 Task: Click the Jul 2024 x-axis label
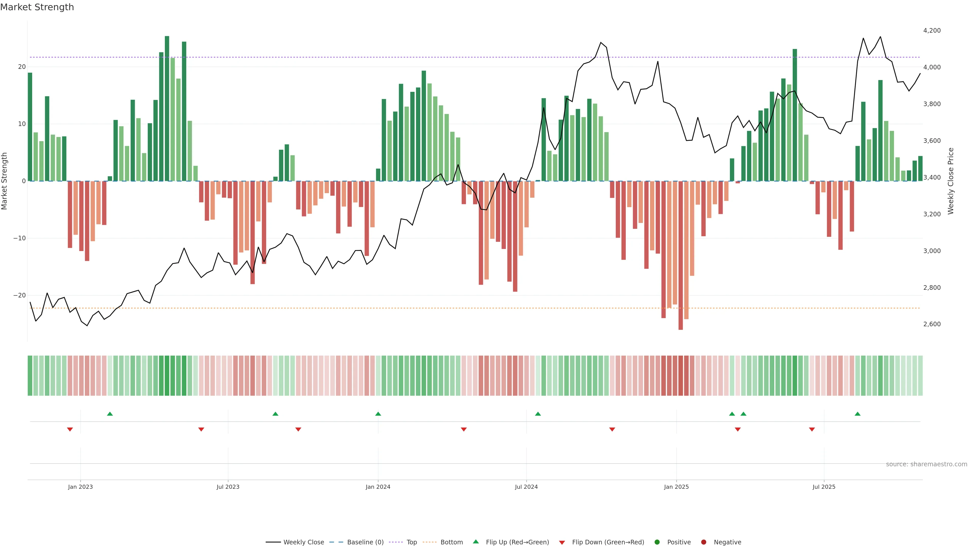526,487
